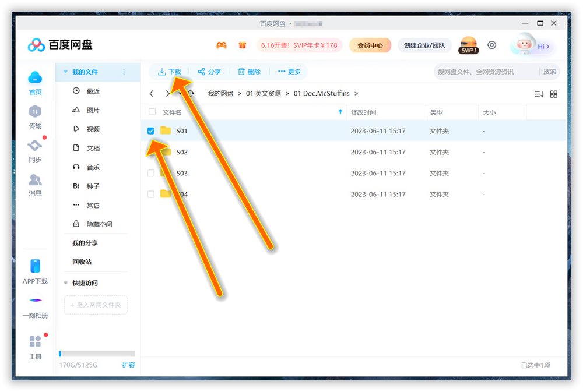The height and width of the screenshot is (392, 583).
Task: Click the 下载 (Download) button
Action: click(x=170, y=72)
